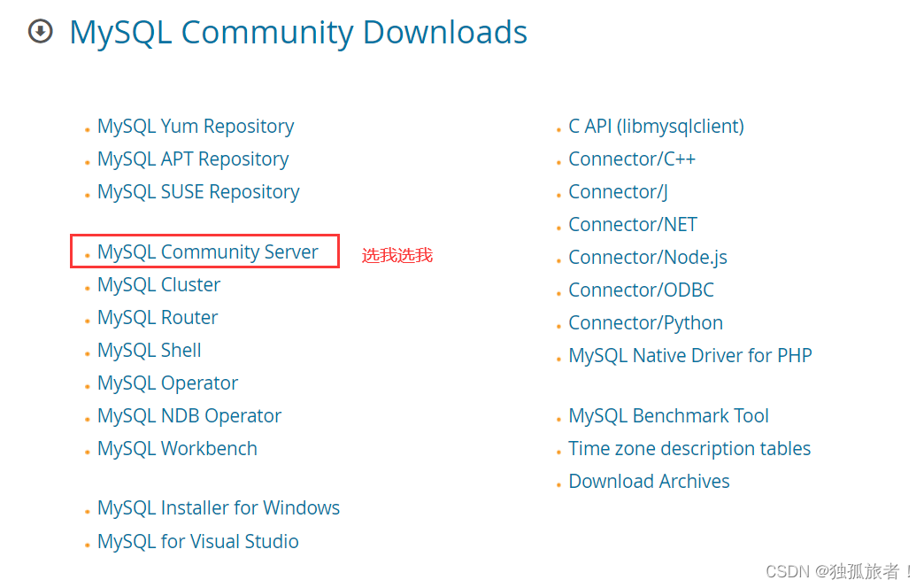Open MySQL Workbench downloads
The width and height of the screenshot is (924, 588).
pos(177,449)
